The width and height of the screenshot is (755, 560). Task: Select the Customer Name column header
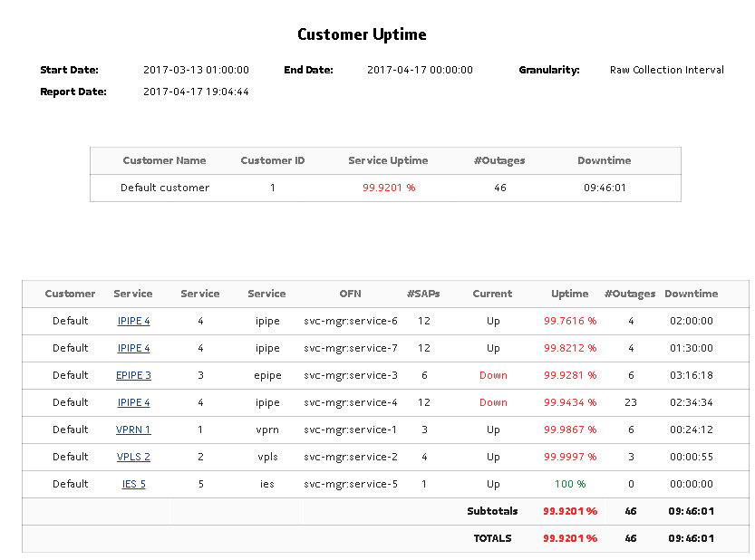coord(164,160)
